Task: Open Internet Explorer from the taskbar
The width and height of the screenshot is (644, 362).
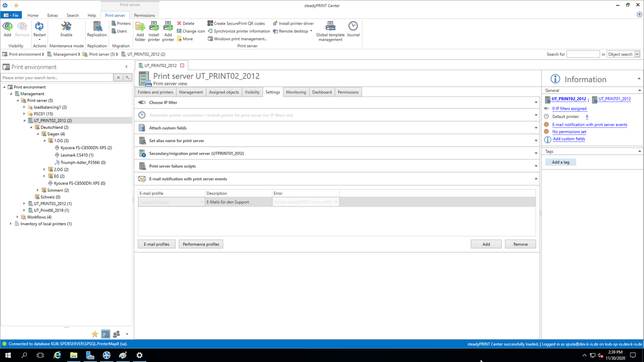Action: (x=57, y=355)
